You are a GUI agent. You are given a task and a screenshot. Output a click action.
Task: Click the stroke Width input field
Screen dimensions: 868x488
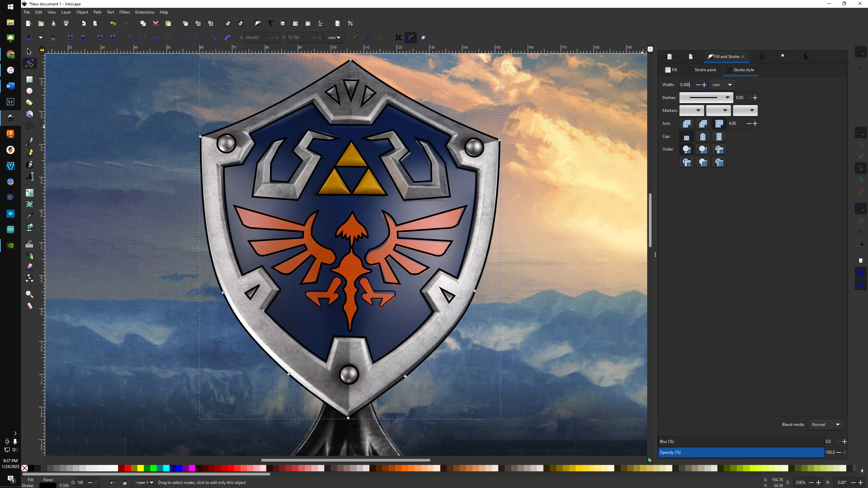coord(686,85)
